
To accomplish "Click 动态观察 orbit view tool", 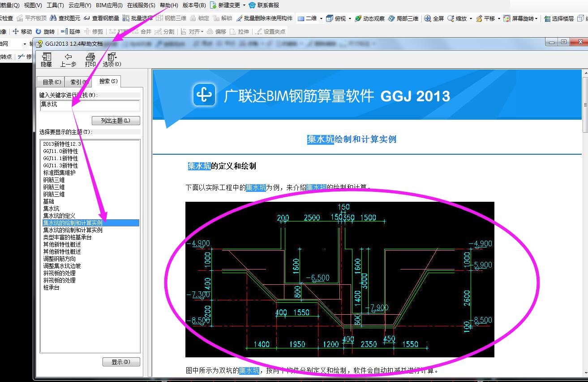I will (x=369, y=18).
